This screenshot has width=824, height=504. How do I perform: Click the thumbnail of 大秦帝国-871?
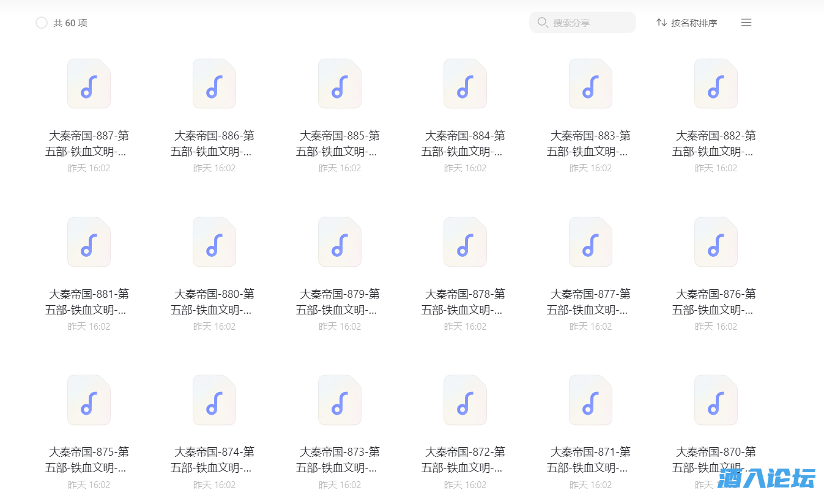pos(590,401)
